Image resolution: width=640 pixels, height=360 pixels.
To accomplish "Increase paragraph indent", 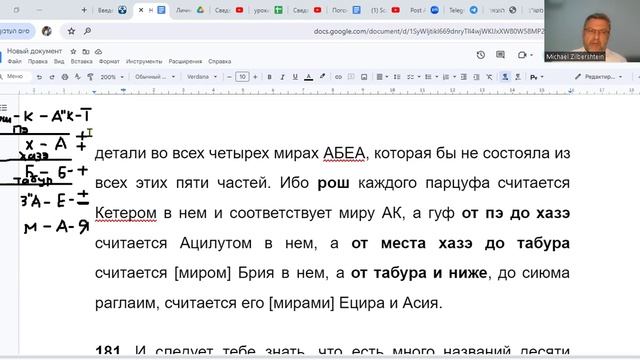I will click(x=476, y=77).
